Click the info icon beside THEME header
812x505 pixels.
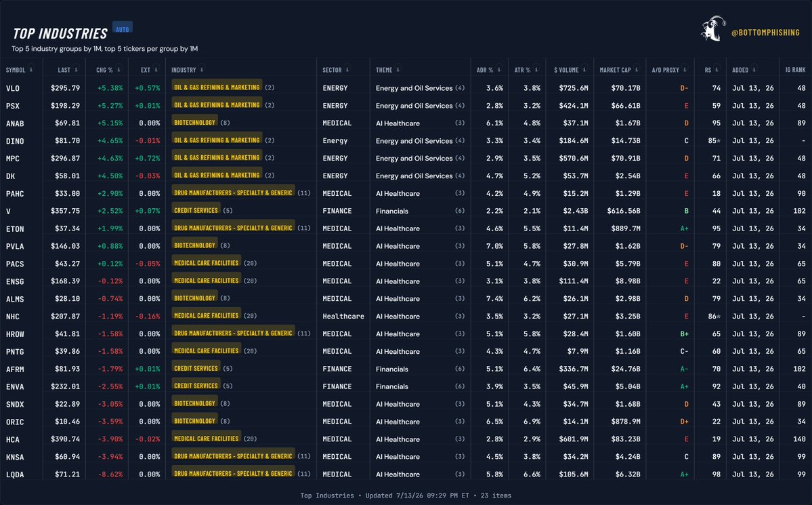click(x=398, y=69)
